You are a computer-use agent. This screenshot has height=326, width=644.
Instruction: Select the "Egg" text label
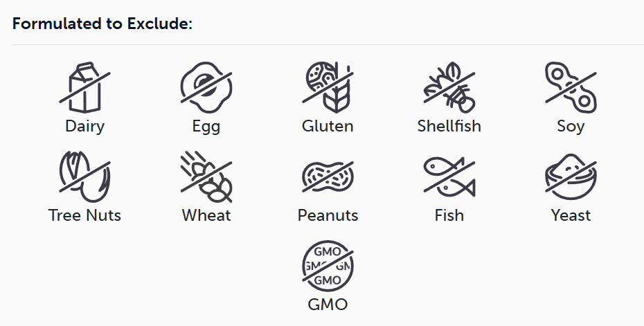(x=206, y=126)
